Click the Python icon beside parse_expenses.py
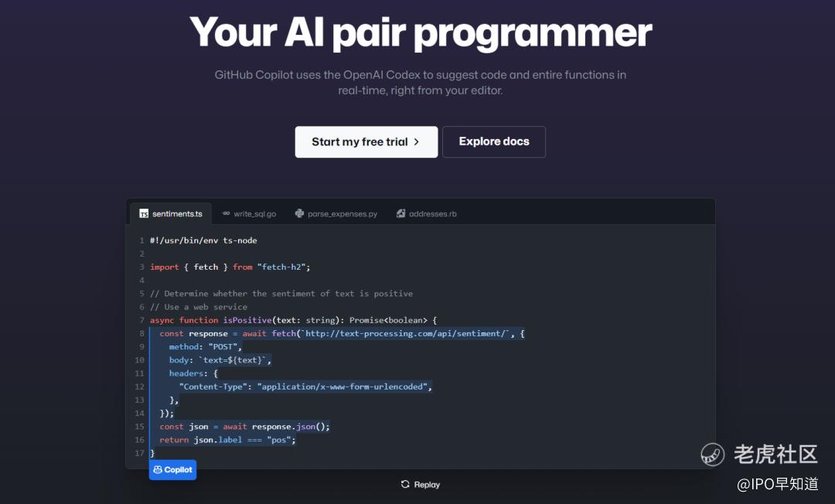 (299, 213)
